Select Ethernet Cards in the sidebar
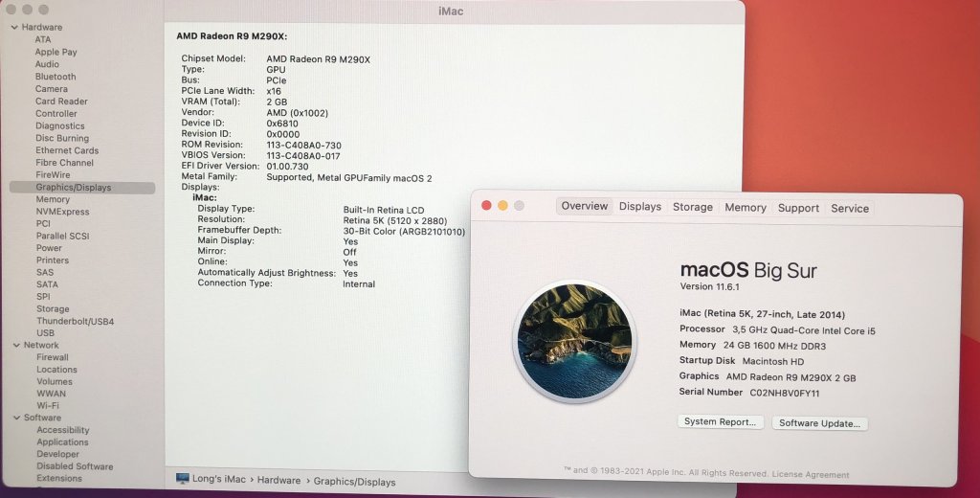Image resolution: width=980 pixels, height=498 pixels. tap(67, 150)
